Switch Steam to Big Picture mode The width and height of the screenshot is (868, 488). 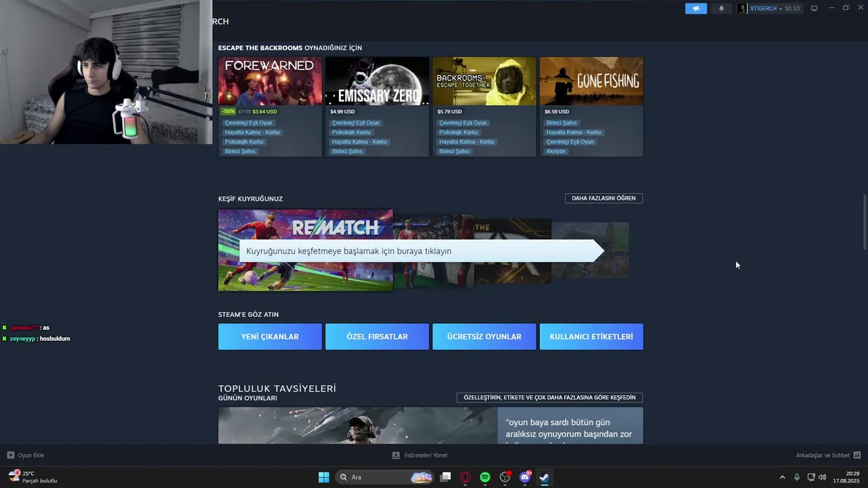(x=814, y=8)
